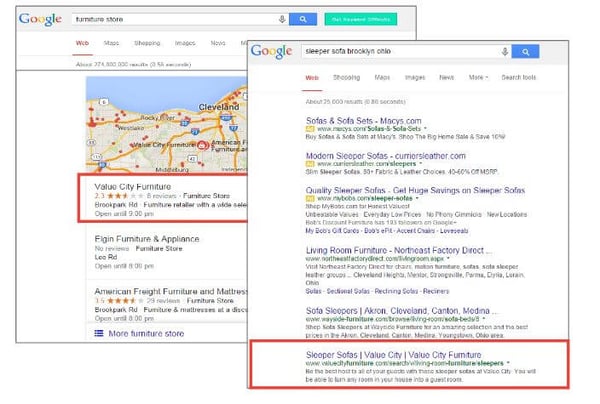The height and width of the screenshot is (404, 600).
Task: Expand the arrow after the macys.com URL
Action: 425,129
